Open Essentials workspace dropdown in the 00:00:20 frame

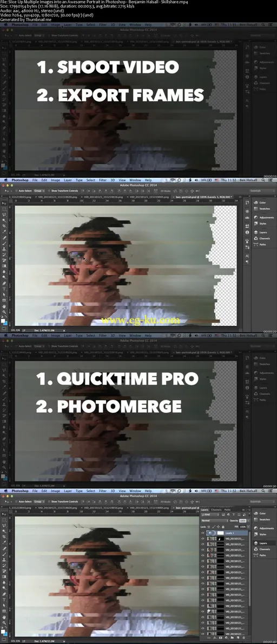click(x=262, y=191)
